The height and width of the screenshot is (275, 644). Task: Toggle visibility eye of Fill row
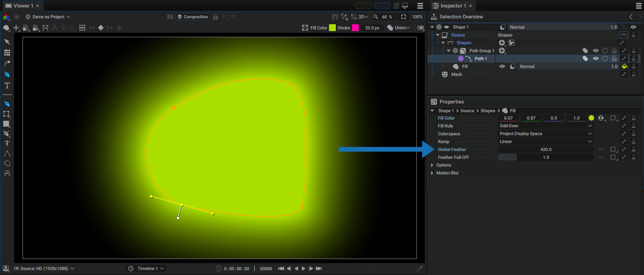point(502,67)
